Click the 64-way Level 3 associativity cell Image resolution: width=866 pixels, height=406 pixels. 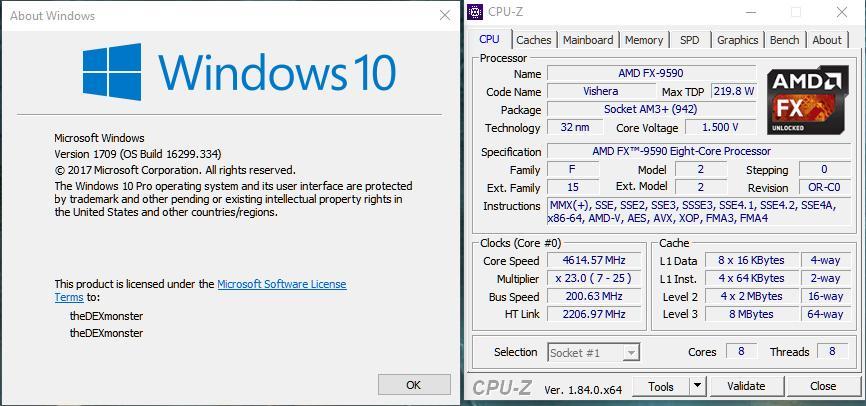825,314
